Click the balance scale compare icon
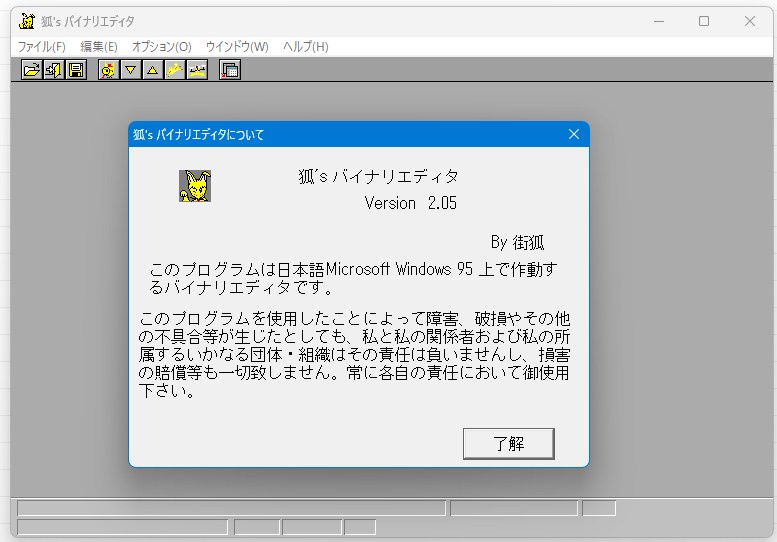The image size is (777, 542). 197,70
